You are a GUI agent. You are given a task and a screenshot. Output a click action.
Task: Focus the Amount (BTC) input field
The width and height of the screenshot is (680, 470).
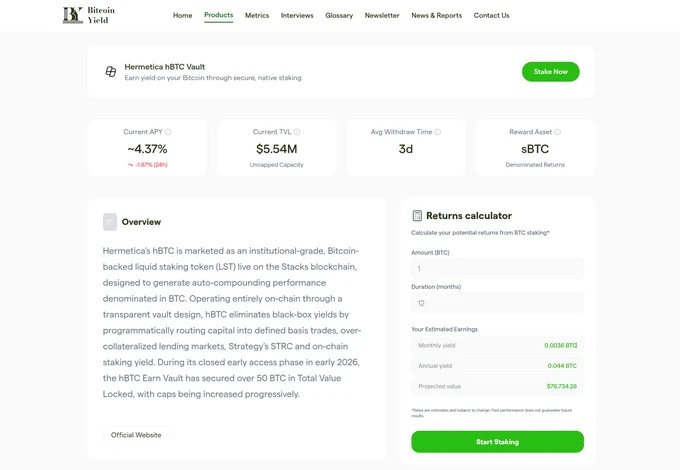(x=497, y=268)
